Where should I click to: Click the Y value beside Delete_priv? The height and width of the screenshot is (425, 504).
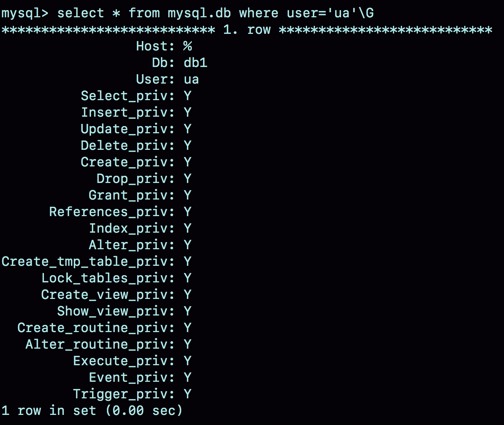pyautogui.click(x=187, y=146)
